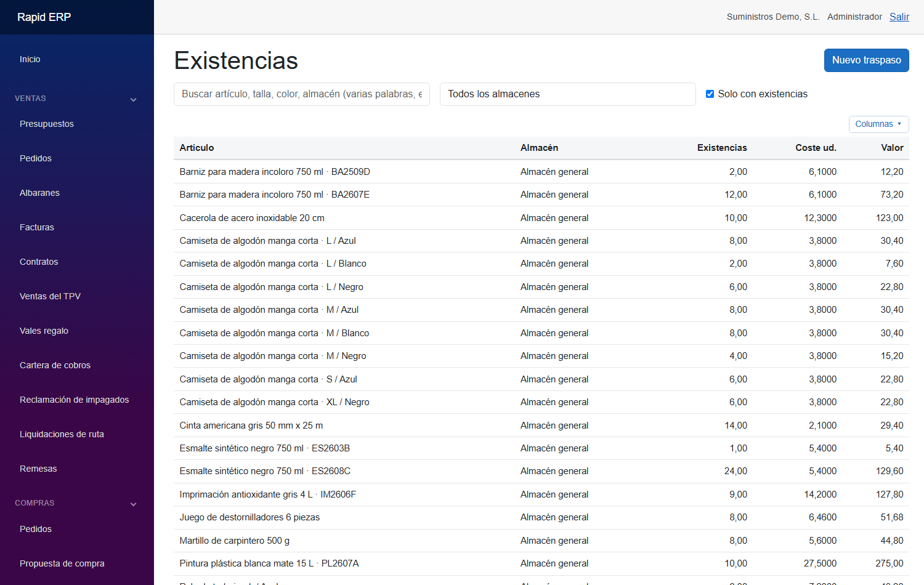Screen dimensions: 924x585
Task: Open the Columnas dropdown
Action: [878, 124]
